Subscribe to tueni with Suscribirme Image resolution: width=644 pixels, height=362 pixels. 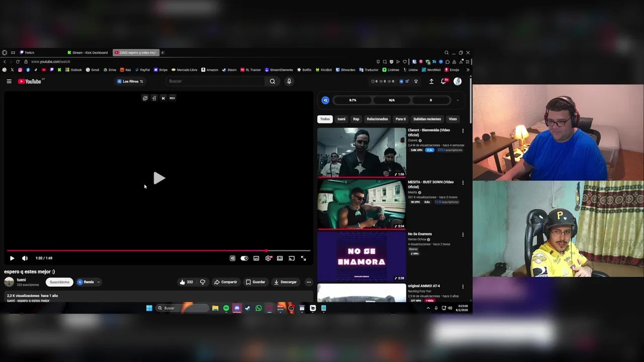59,282
